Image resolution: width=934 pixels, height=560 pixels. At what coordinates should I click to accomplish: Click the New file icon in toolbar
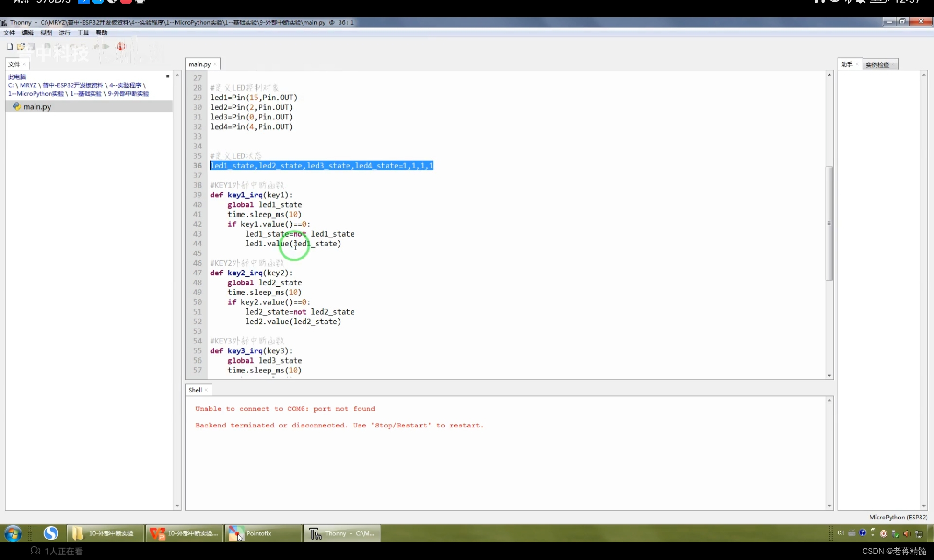(x=9, y=46)
